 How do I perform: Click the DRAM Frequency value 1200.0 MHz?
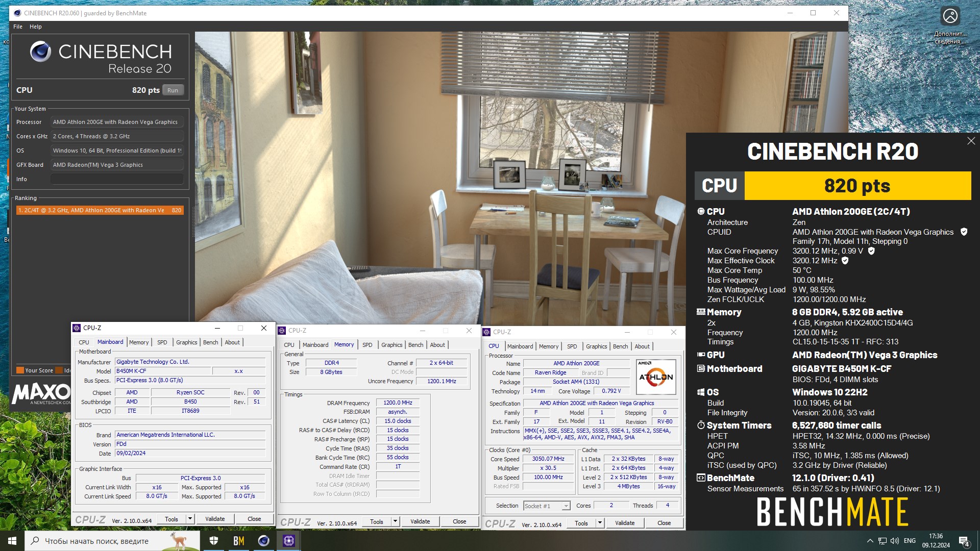[398, 403]
